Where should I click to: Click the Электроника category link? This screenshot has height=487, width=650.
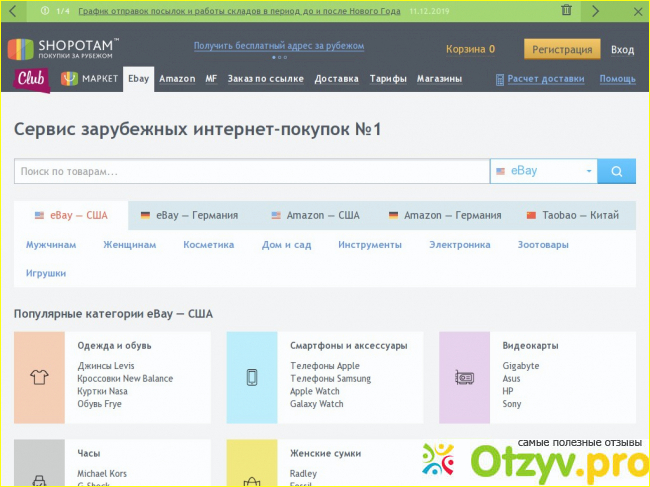pyautogui.click(x=459, y=244)
